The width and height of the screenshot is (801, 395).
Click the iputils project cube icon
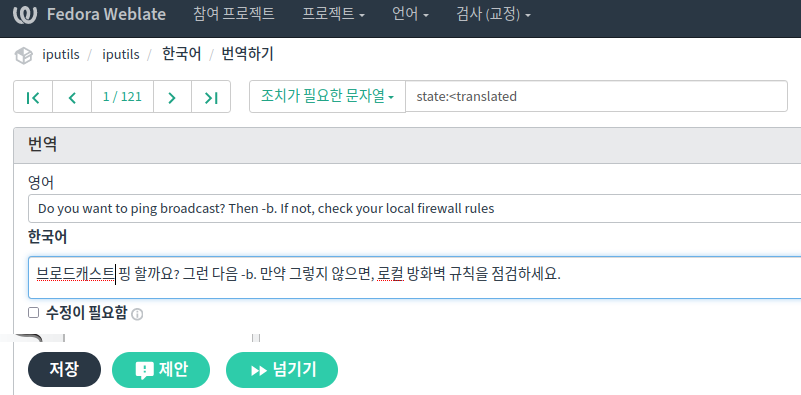point(23,55)
